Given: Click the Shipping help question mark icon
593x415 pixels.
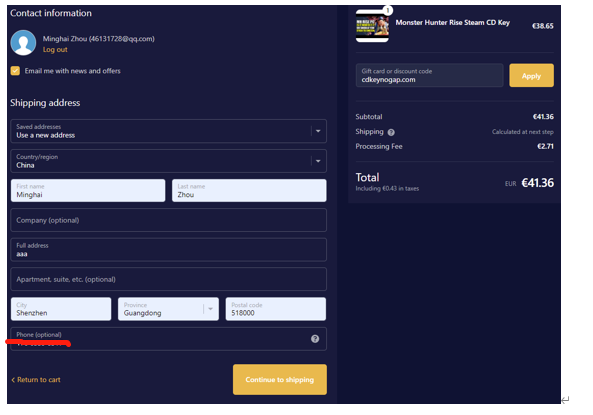Looking at the screenshot, I should (x=391, y=132).
